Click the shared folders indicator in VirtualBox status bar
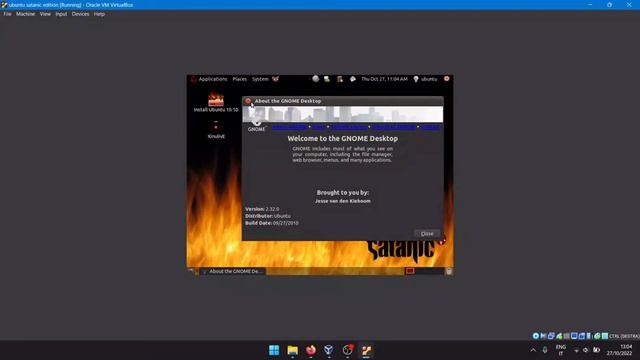The width and height of the screenshot is (640, 360). point(567,336)
